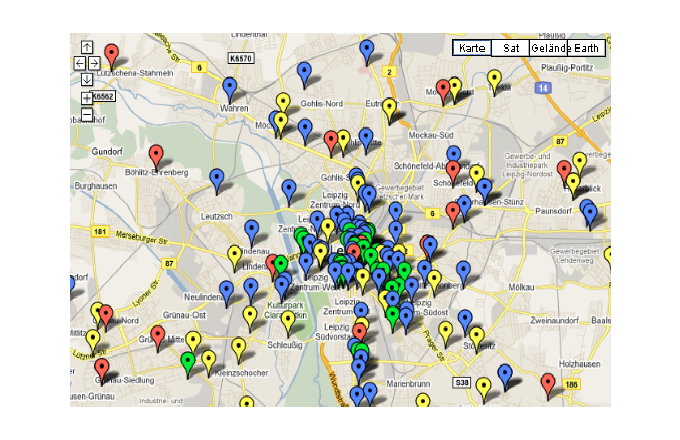Click the Mockau-Süd place label
This screenshot has width=680, height=440.
pyautogui.click(x=431, y=135)
